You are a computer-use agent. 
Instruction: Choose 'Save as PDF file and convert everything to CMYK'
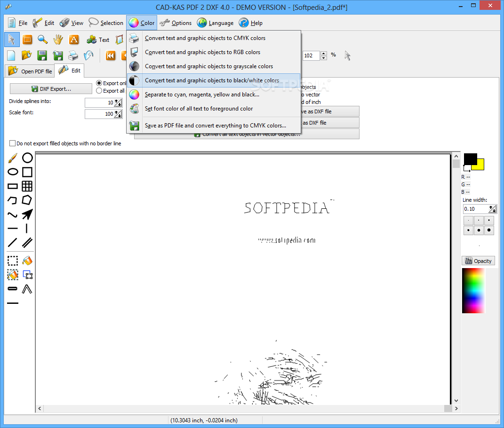214,126
